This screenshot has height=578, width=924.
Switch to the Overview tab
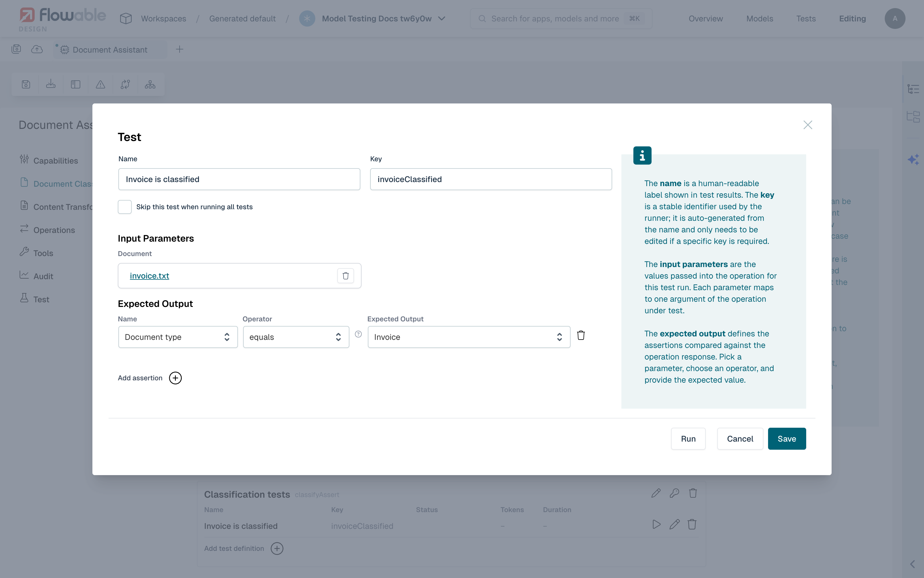706,18
